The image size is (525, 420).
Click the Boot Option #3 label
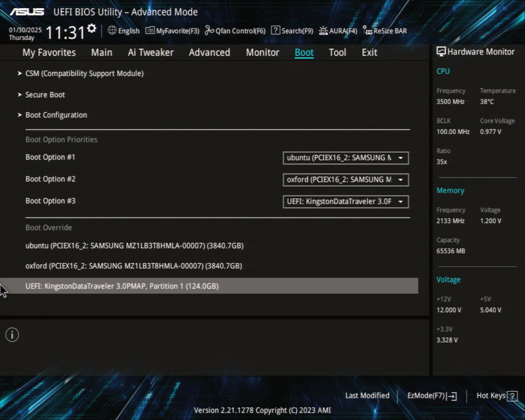click(x=50, y=201)
